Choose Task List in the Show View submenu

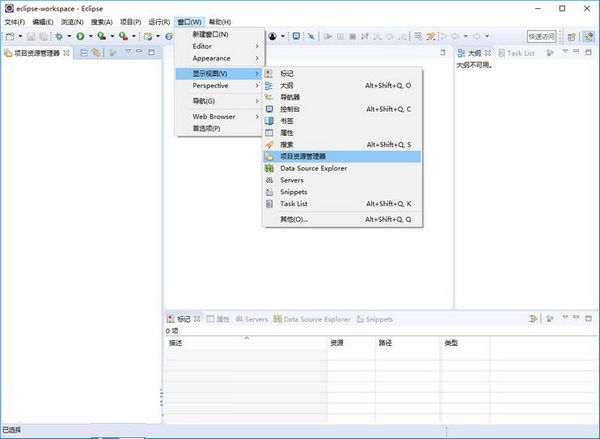pyautogui.click(x=342, y=204)
